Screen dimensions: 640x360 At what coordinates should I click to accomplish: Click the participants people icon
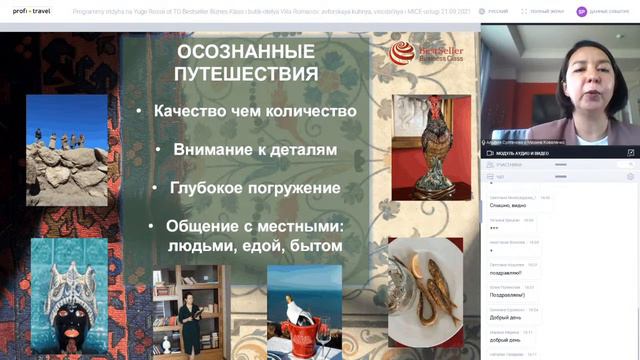tap(490, 165)
